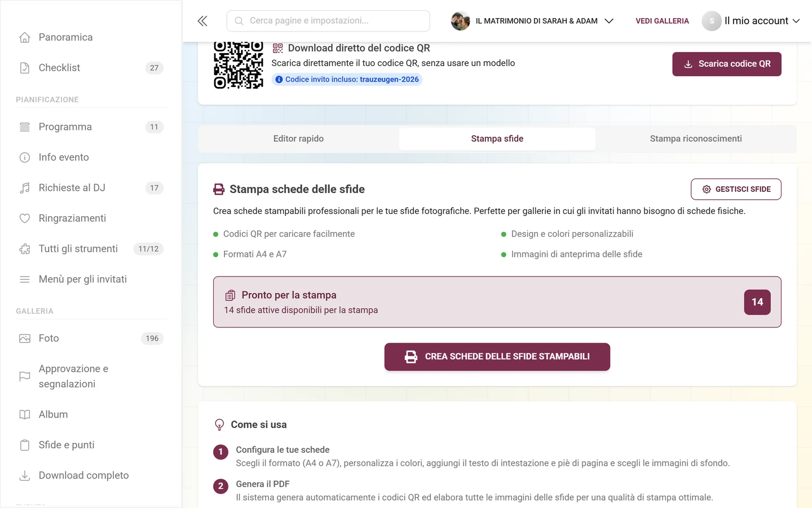Image resolution: width=812 pixels, height=508 pixels.
Task: Click Pronto per la stampa clipboard icon
Action: click(x=230, y=295)
